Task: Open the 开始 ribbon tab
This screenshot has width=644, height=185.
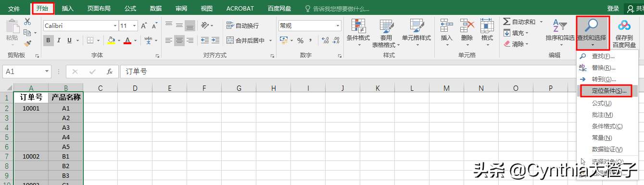Action: pyautogui.click(x=43, y=8)
